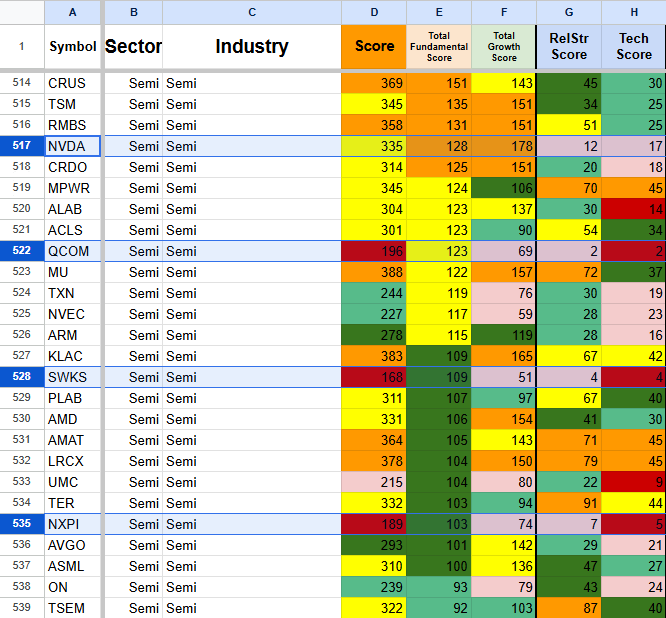666x618 pixels.
Task: Click the MU symbol cell
Action: click(73, 272)
